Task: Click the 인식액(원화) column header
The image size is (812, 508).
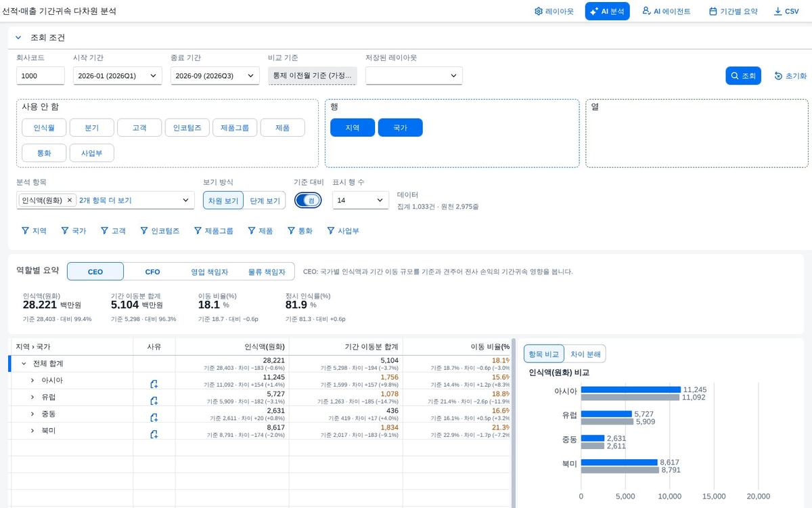Action: [x=232, y=347]
